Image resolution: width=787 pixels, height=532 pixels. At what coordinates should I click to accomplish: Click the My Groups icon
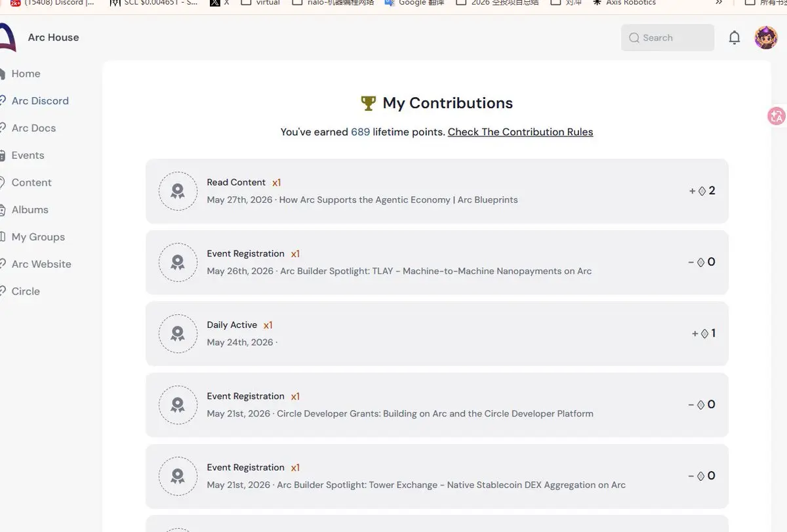click(x=3, y=237)
